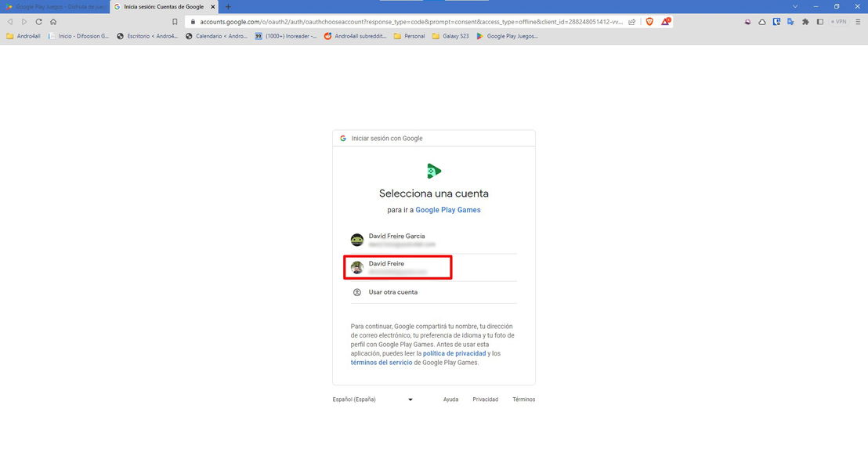
Task: Click the person icon beside Usar otra cuenta
Action: (x=357, y=292)
